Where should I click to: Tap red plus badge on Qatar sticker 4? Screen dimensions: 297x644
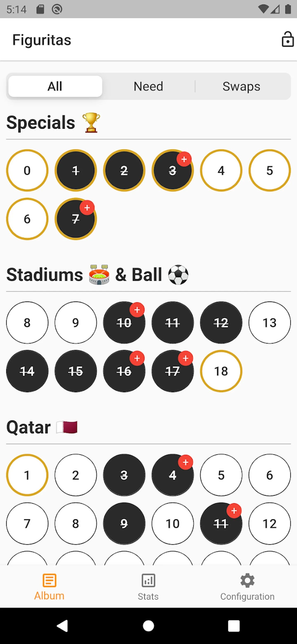185,462
